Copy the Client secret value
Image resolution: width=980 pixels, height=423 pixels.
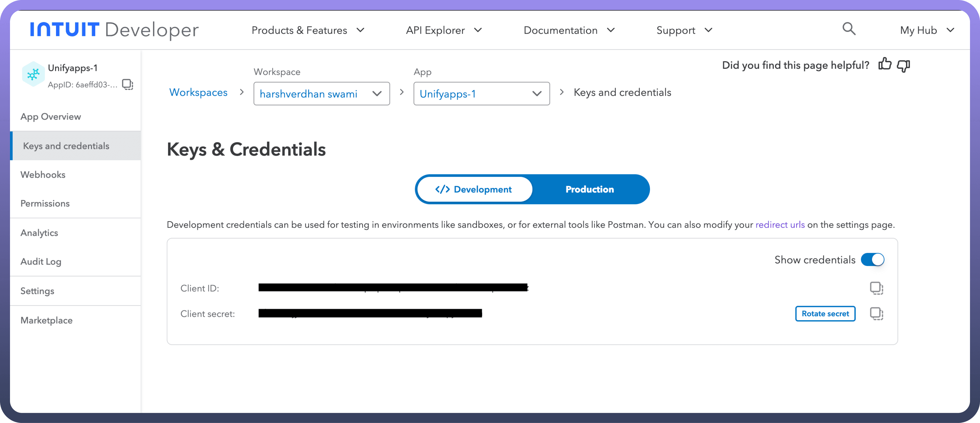pyautogui.click(x=876, y=313)
